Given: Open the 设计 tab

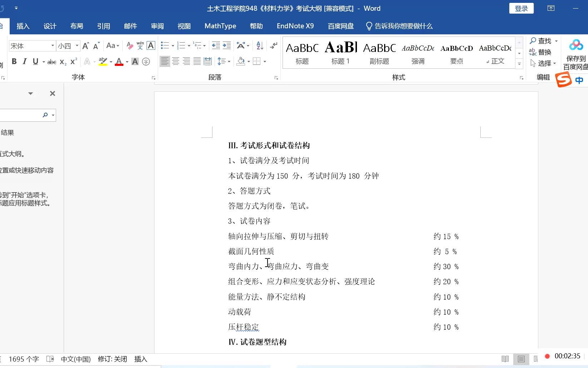Looking at the screenshot, I should click(x=50, y=26).
